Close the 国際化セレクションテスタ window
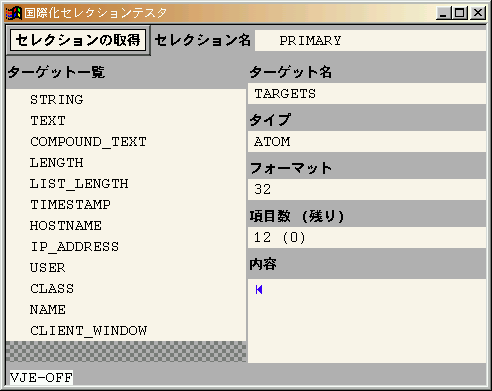This screenshot has height=391, width=492. [478, 13]
